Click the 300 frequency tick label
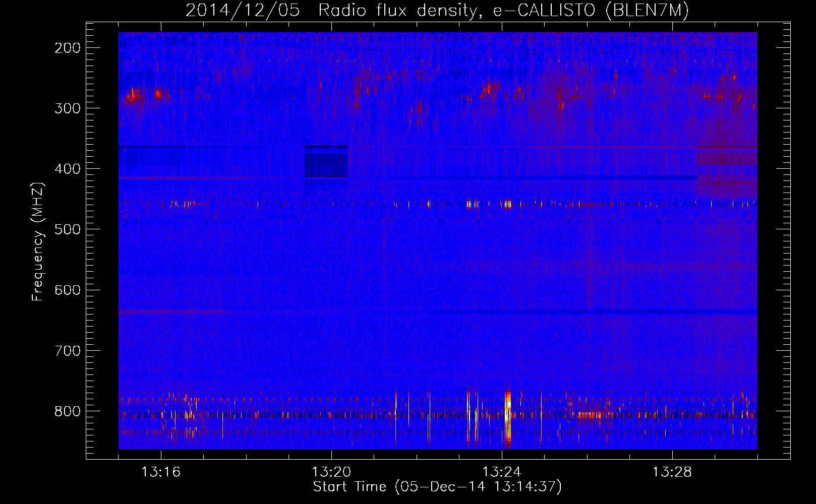816x504 pixels. click(x=68, y=108)
